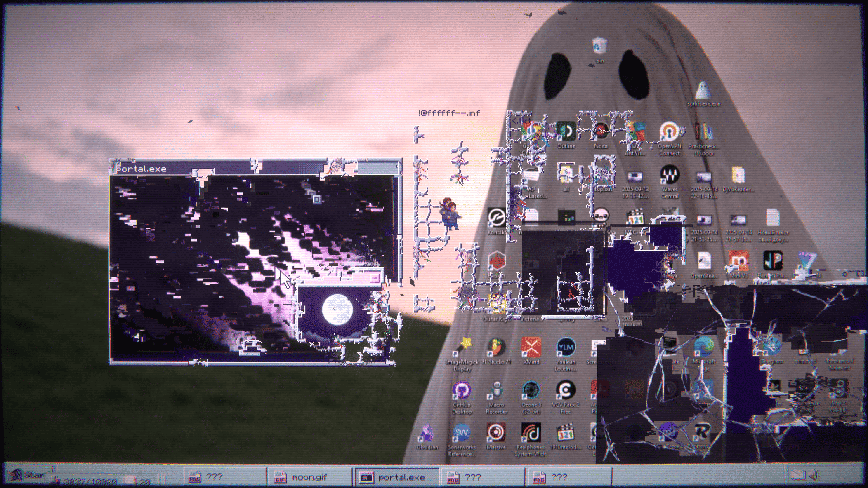
Task: Click the portal.exe window title bar
Action: coord(256,168)
